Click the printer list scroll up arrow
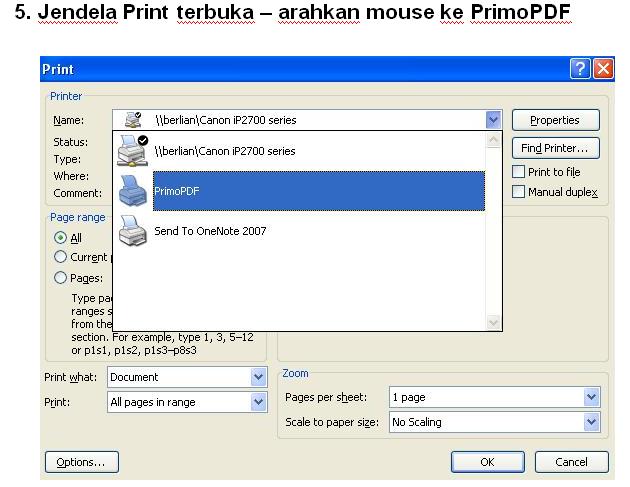Viewport: 630px width, 487px height. pos(493,140)
